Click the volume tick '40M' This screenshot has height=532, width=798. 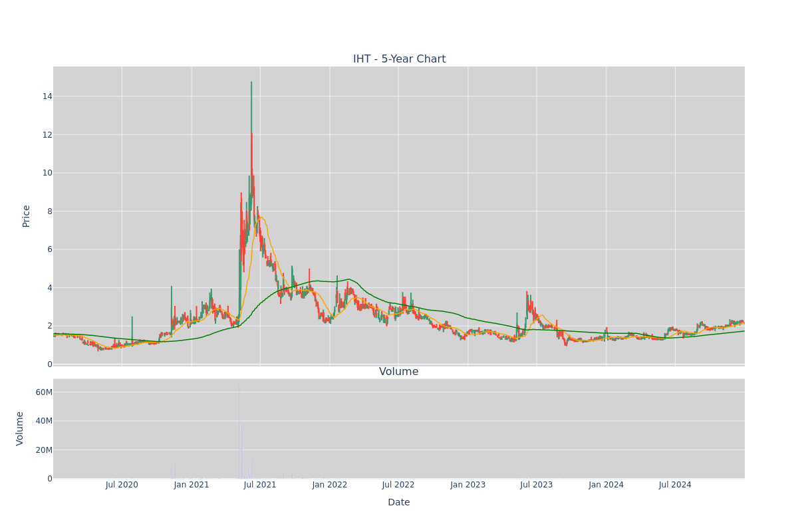point(44,421)
